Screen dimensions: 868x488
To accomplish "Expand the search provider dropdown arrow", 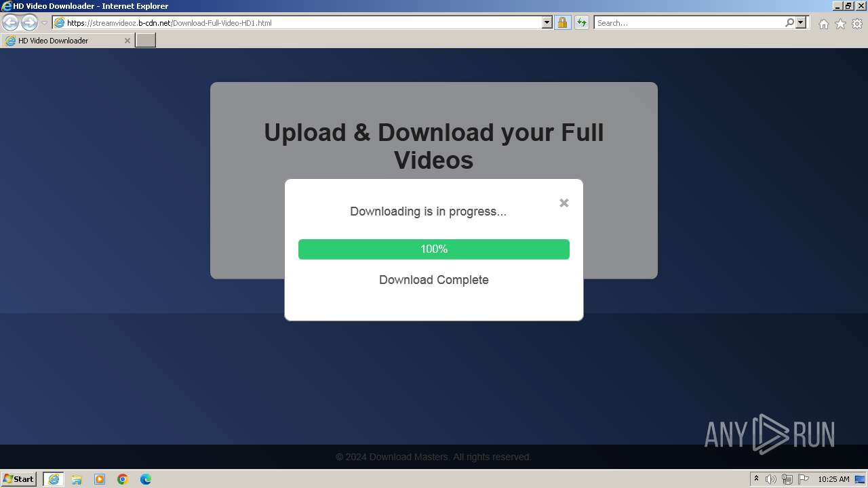I will point(801,23).
